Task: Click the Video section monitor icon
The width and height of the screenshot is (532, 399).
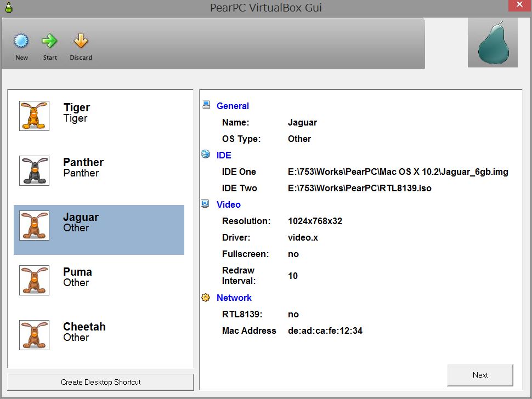Action: tap(205, 204)
